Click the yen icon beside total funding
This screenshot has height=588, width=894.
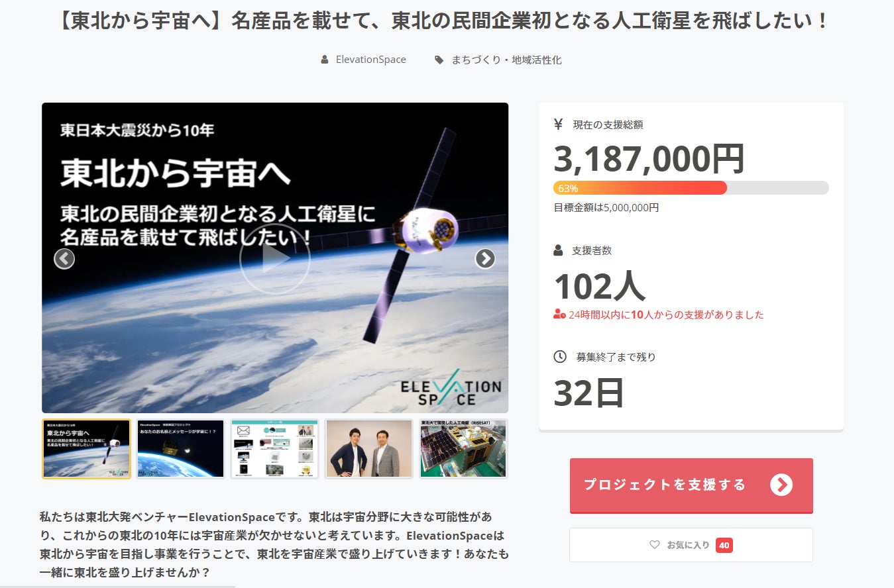(x=558, y=124)
